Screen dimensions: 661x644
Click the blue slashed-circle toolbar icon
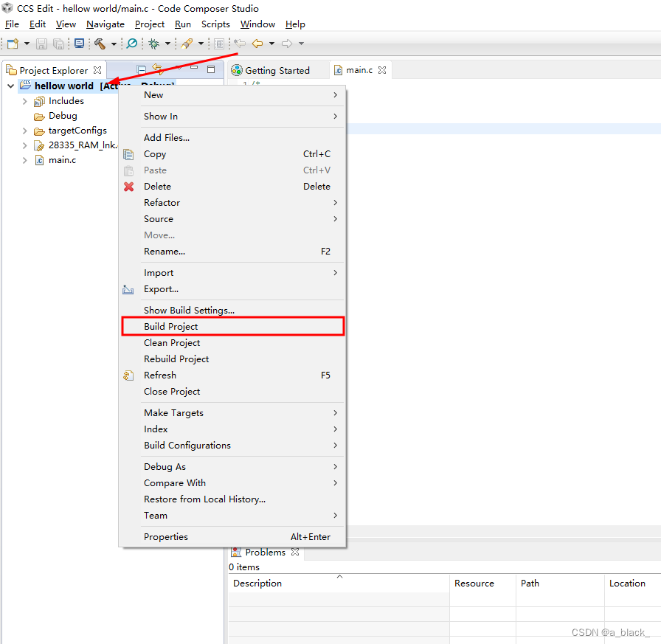132,44
